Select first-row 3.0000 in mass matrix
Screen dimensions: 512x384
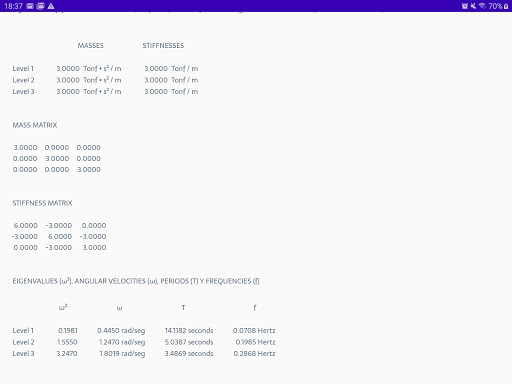point(25,147)
